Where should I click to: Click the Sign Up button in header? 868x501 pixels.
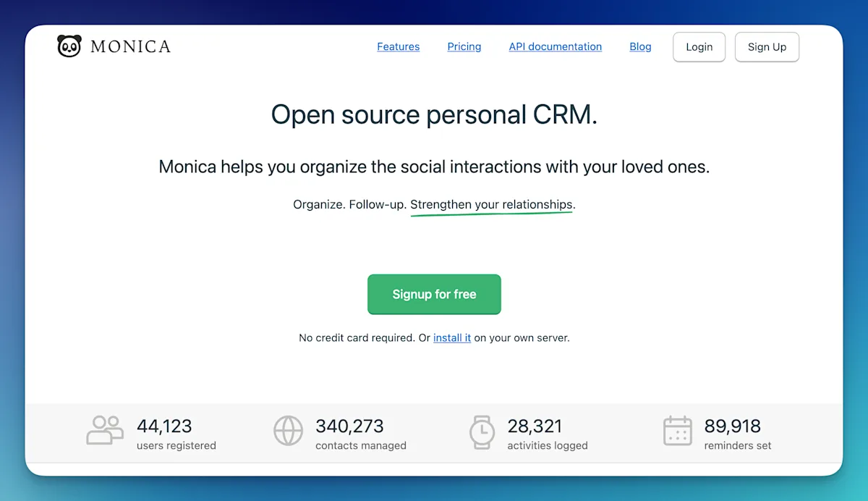click(x=767, y=47)
